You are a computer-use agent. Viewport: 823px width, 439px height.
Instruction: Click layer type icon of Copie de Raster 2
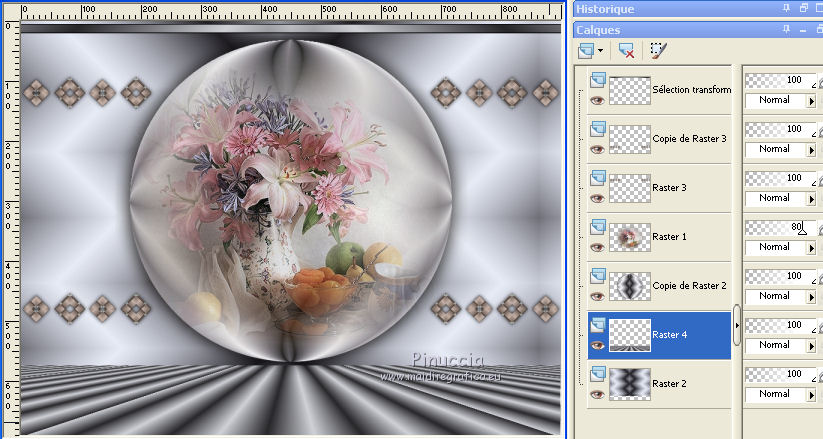click(598, 276)
